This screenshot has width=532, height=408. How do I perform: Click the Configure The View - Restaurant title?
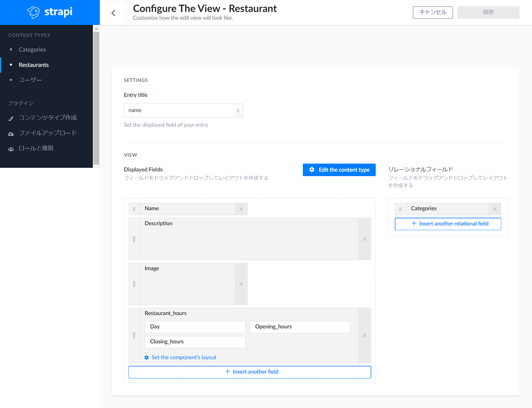(x=205, y=8)
